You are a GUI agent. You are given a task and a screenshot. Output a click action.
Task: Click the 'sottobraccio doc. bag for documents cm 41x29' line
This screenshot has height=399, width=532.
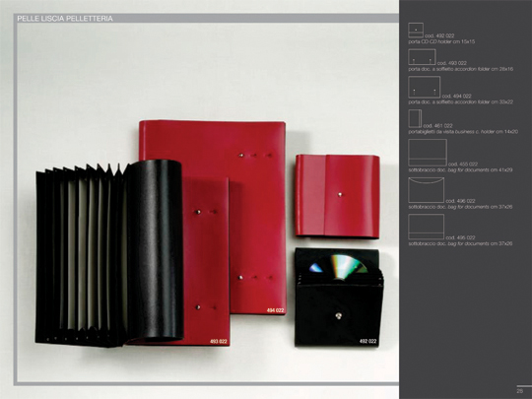[460, 170]
